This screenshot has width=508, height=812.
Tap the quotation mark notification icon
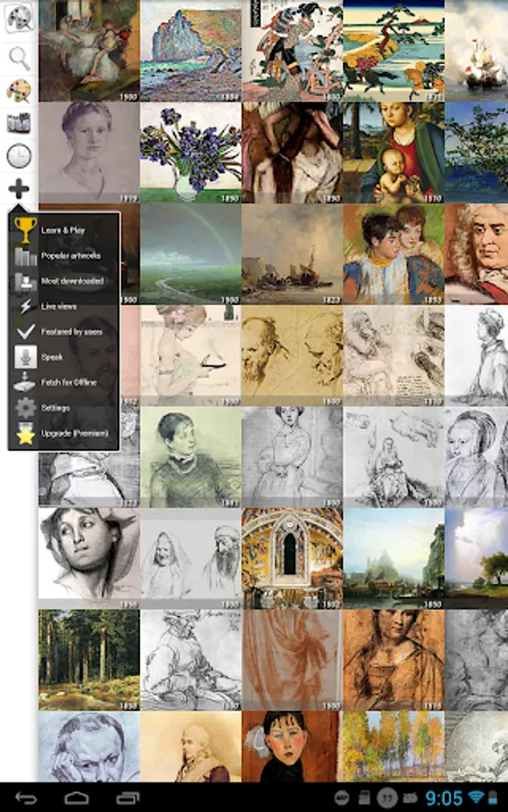tap(387, 798)
